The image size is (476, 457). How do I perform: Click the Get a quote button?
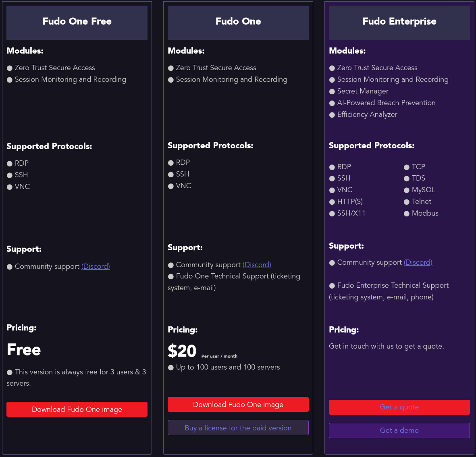[399, 407]
